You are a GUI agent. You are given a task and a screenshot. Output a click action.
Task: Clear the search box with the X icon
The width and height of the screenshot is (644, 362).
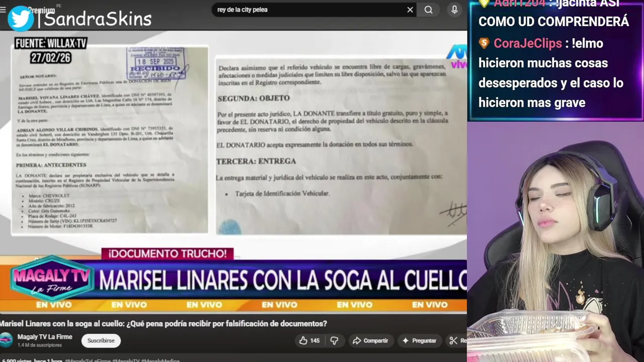[410, 10]
